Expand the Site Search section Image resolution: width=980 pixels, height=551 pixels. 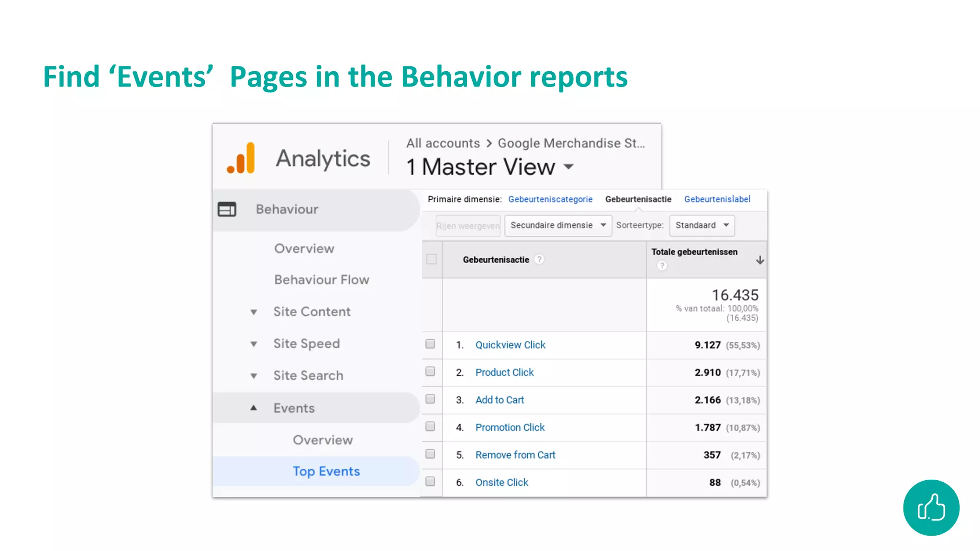point(254,376)
